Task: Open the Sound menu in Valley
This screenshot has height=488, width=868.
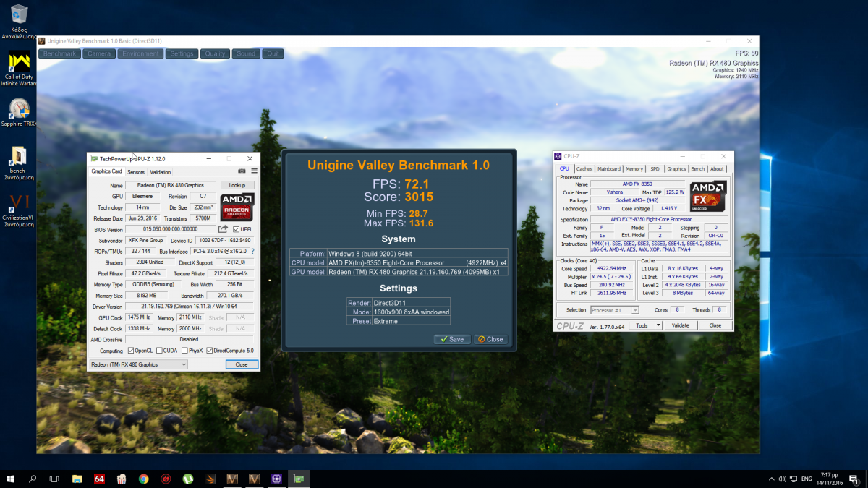Action: click(246, 53)
